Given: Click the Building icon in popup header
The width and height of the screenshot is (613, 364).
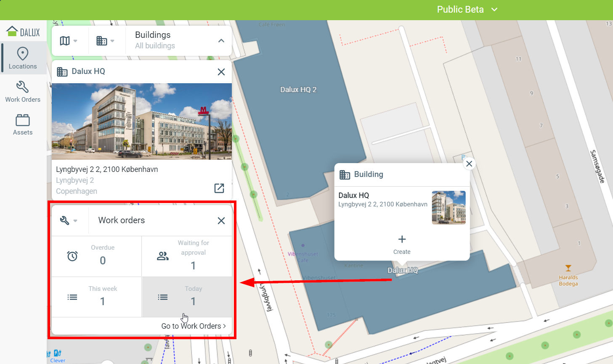Looking at the screenshot, I should 345,174.
